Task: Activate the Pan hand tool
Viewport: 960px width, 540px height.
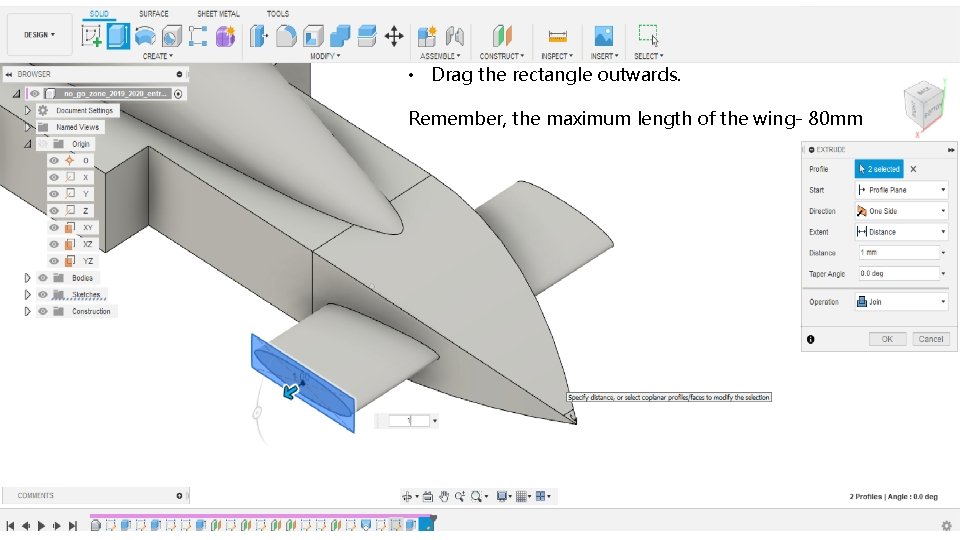Action: point(444,497)
